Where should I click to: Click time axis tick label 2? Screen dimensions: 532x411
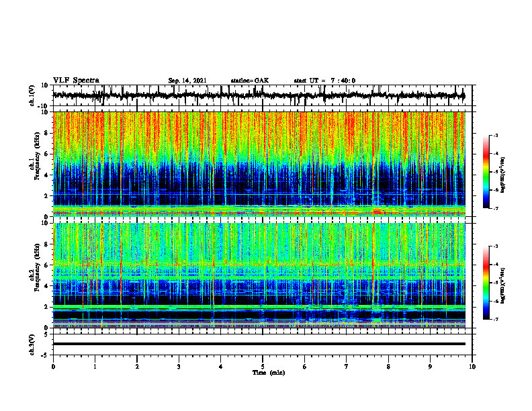click(137, 367)
